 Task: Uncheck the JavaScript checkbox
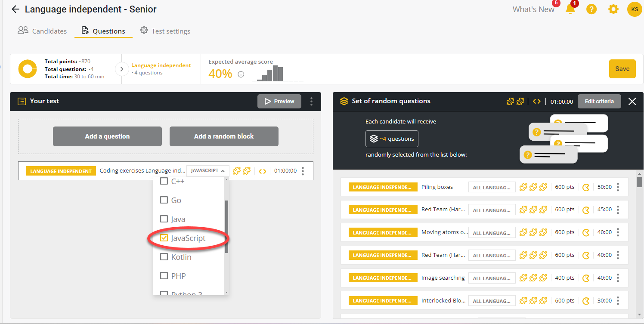(164, 238)
